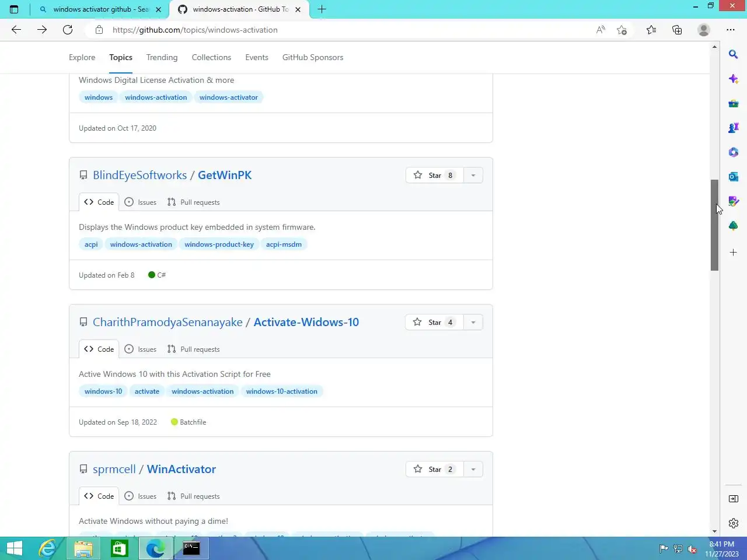Open the Favorites list icon
Viewport: 747px width, 560px height.
click(651, 30)
